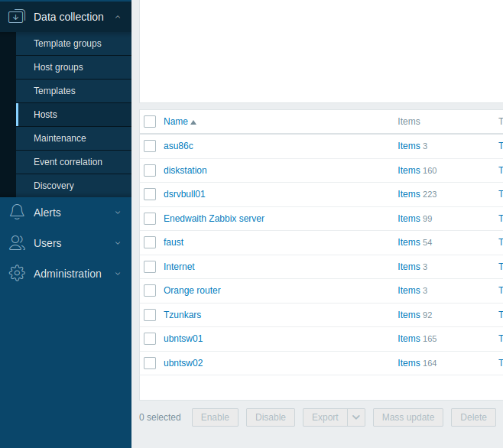Click the Mass update button

coord(408,417)
